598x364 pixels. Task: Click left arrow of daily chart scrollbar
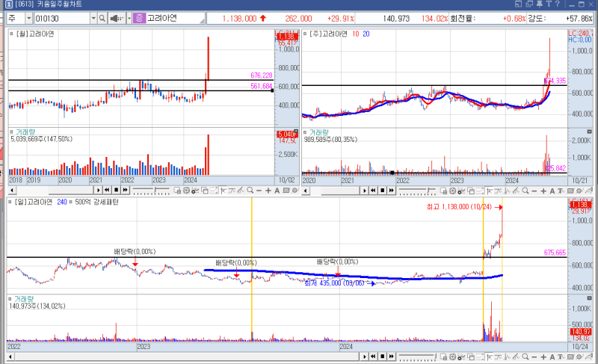click(10, 357)
